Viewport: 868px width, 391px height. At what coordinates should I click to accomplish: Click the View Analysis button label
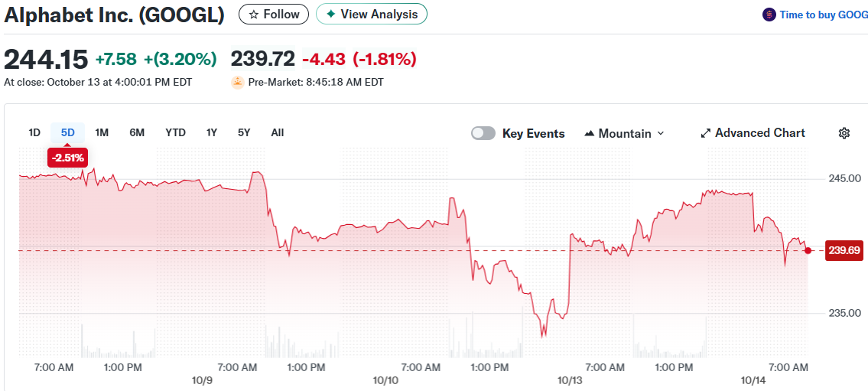pos(379,15)
